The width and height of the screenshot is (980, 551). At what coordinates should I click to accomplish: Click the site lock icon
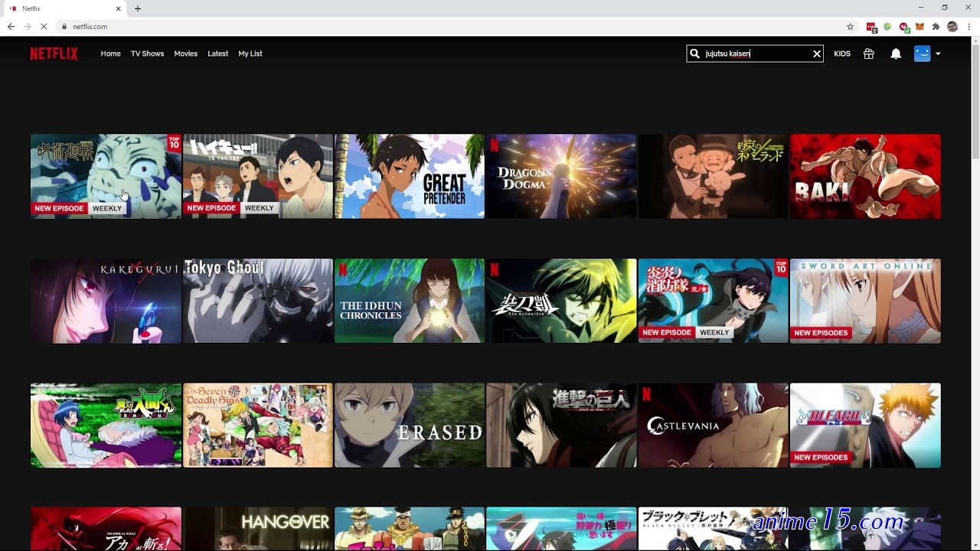tap(65, 26)
